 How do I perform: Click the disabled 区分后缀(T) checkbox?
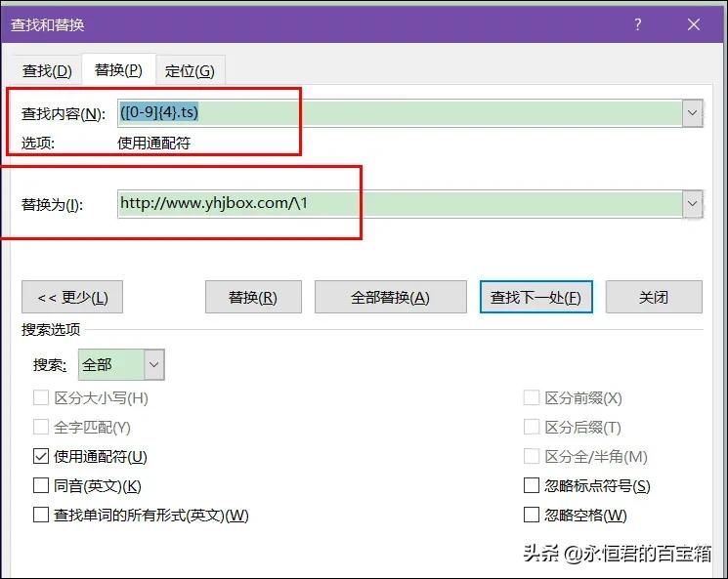532,427
